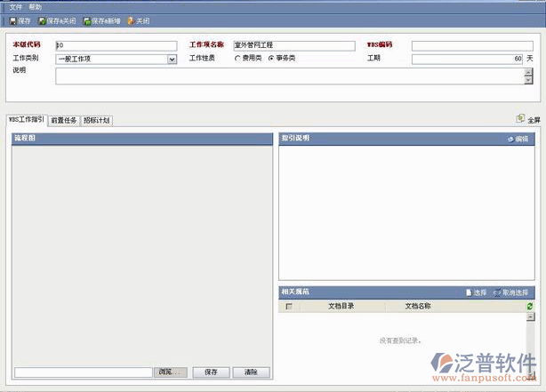Click inside the 说明 text area
This screenshot has width=546, height=392.
pos(290,76)
